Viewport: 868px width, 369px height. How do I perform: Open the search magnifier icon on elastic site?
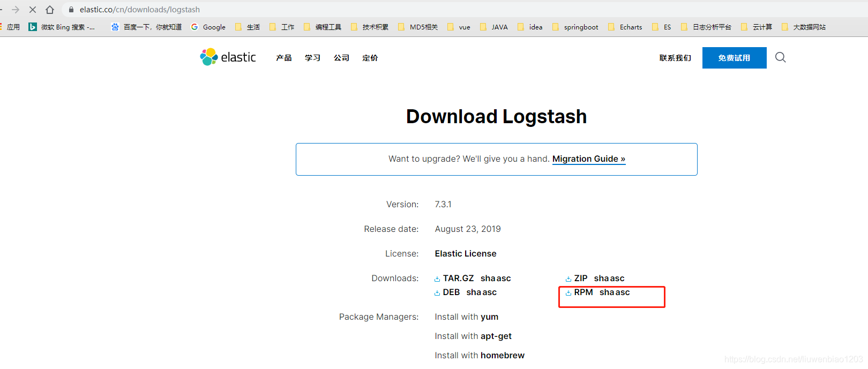pos(781,57)
